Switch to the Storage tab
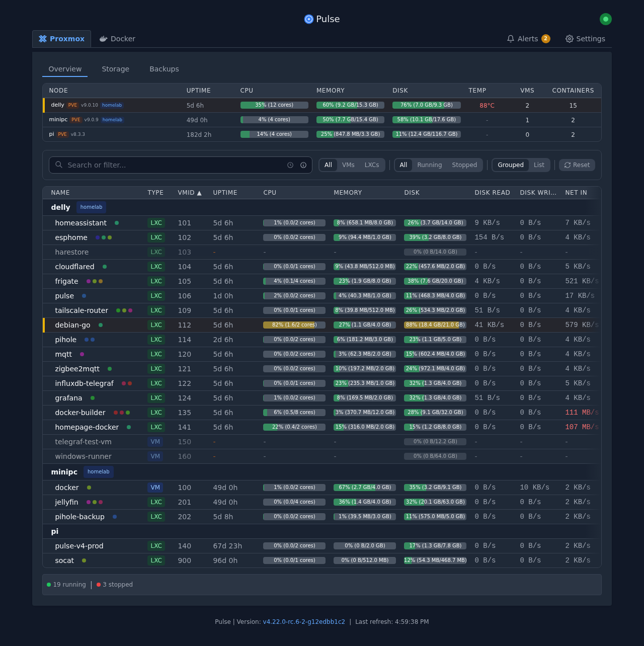This screenshot has height=646, width=644. [x=116, y=69]
